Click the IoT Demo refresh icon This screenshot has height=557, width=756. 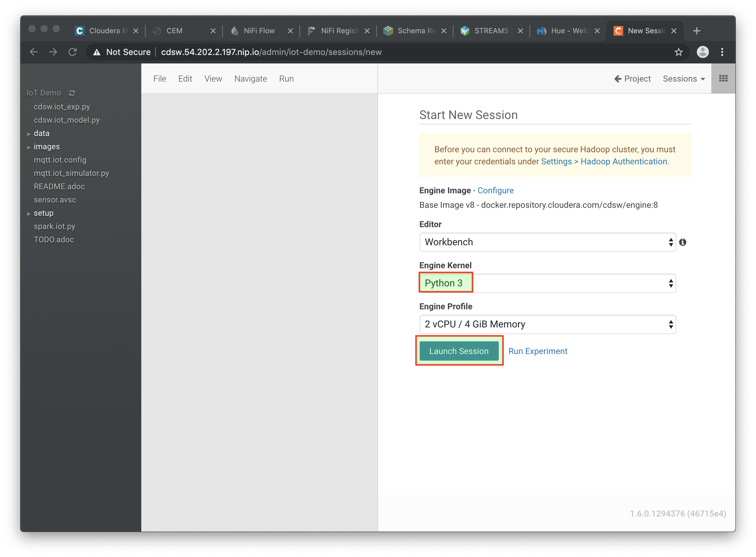[72, 93]
